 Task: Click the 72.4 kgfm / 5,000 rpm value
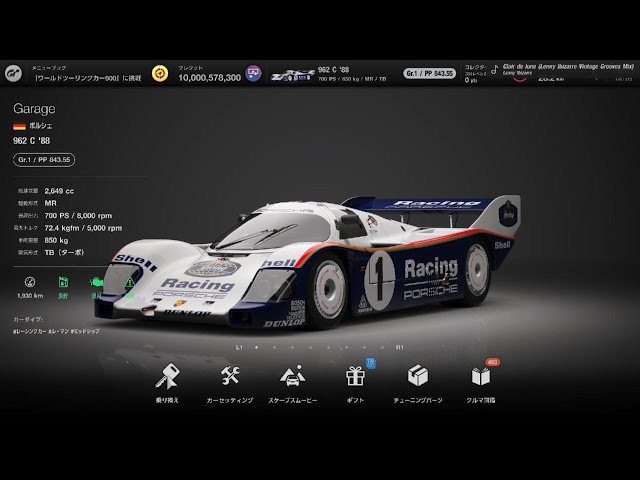tap(83, 228)
